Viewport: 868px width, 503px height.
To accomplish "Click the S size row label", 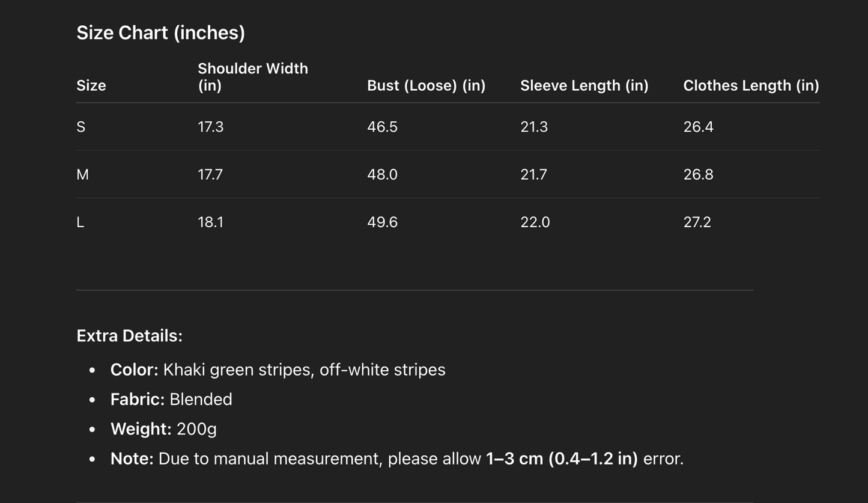I will tap(81, 127).
